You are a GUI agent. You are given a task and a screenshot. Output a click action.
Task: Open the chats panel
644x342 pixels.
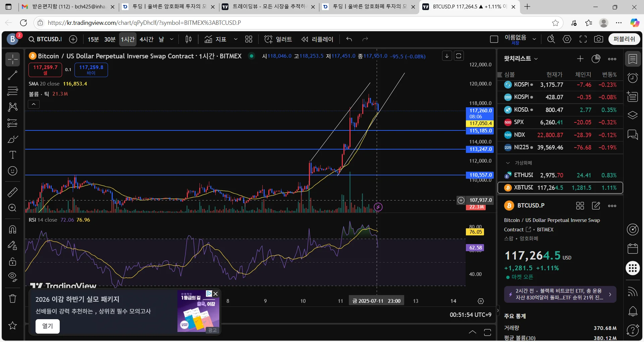(633, 135)
